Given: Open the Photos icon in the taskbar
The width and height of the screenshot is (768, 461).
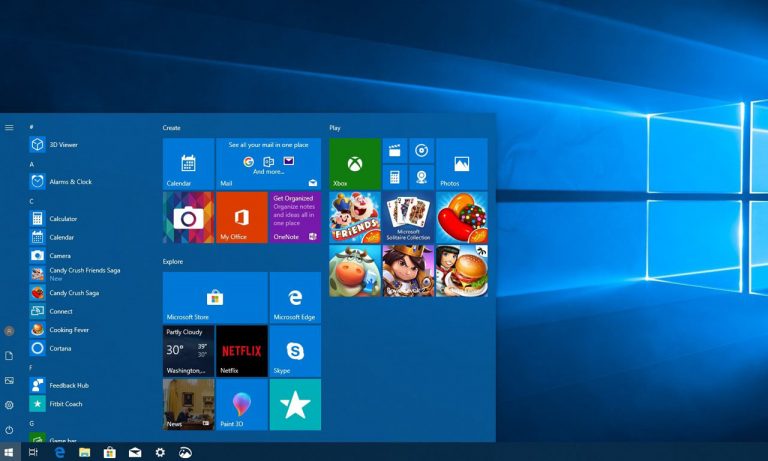Looking at the screenshot, I should [185, 452].
